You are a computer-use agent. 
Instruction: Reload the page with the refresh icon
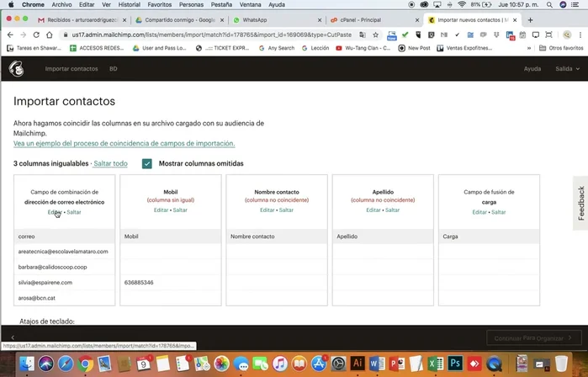[x=36, y=35]
